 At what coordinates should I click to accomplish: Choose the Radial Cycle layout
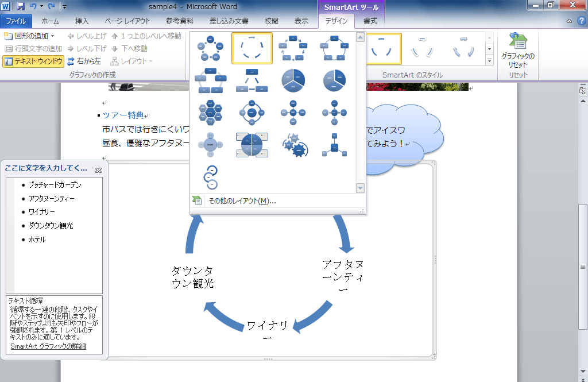[252, 113]
